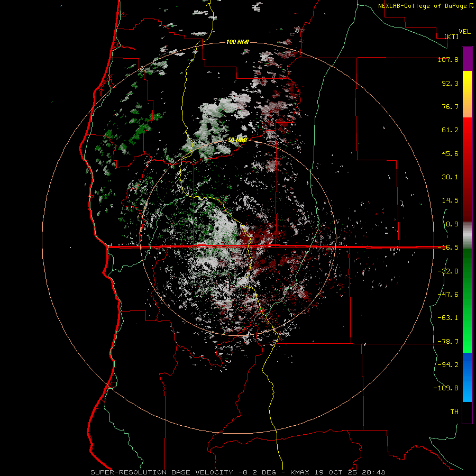Click the VEL legend title
Viewport: 476px width, 476px height.
(464, 32)
